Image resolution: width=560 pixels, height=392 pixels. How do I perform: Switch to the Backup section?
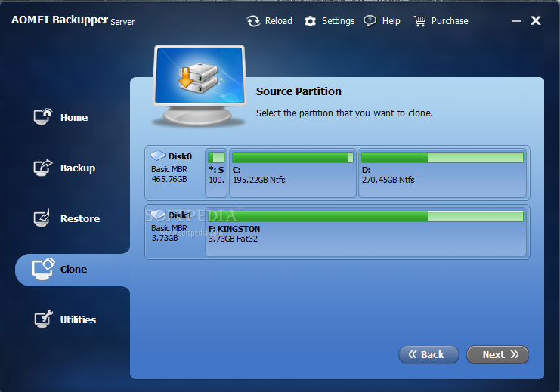(78, 168)
